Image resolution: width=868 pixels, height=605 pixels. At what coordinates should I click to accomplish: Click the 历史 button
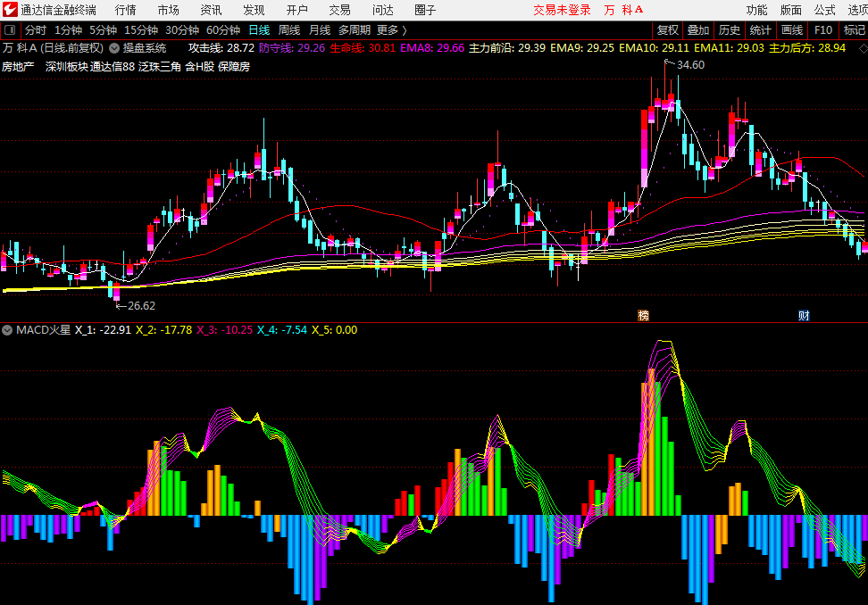click(x=729, y=29)
